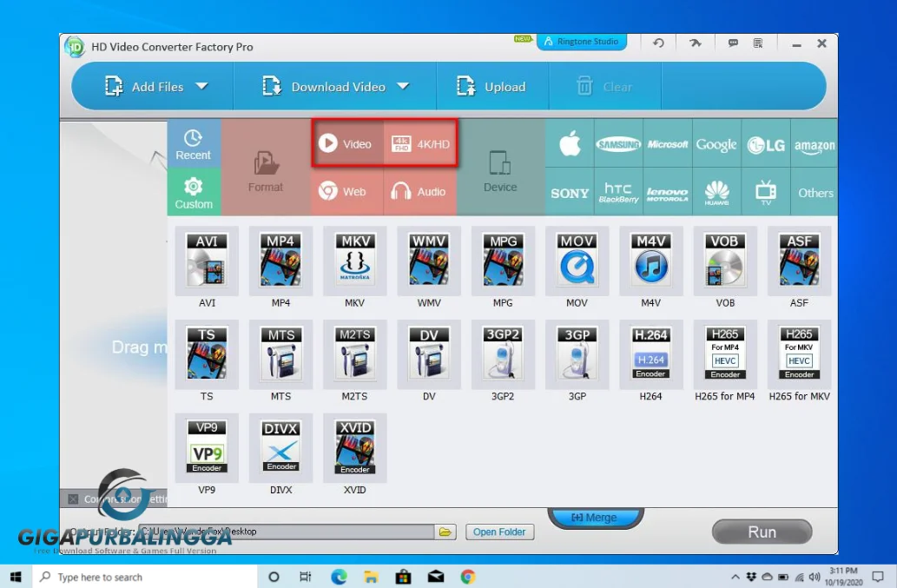The width and height of the screenshot is (897, 588).
Task: Select the DIVX encoder format
Action: (x=280, y=448)
